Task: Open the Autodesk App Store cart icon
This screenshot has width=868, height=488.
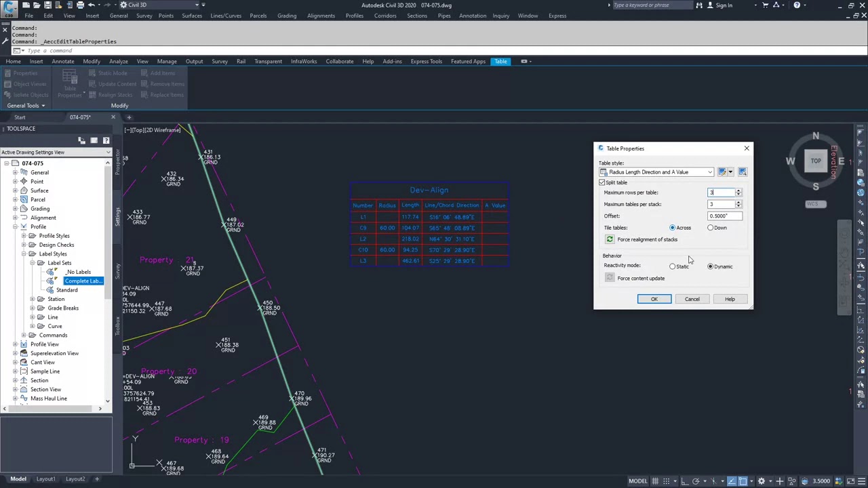Action: coord(766,5)
